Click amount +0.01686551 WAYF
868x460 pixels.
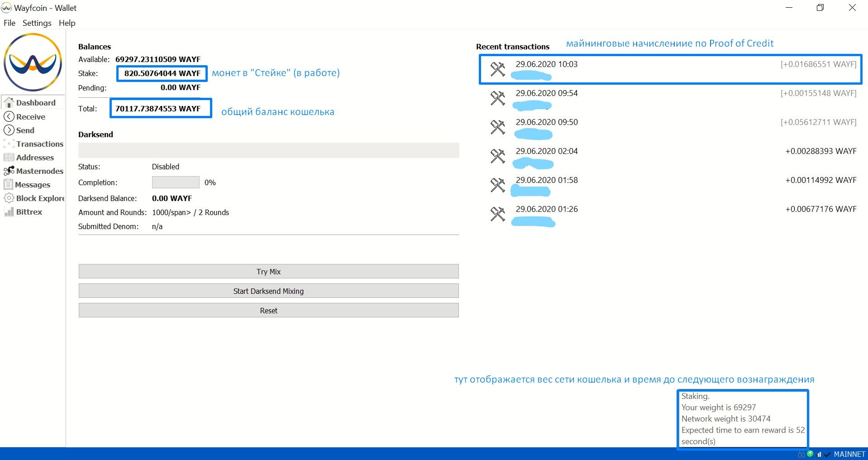point(819,64)
